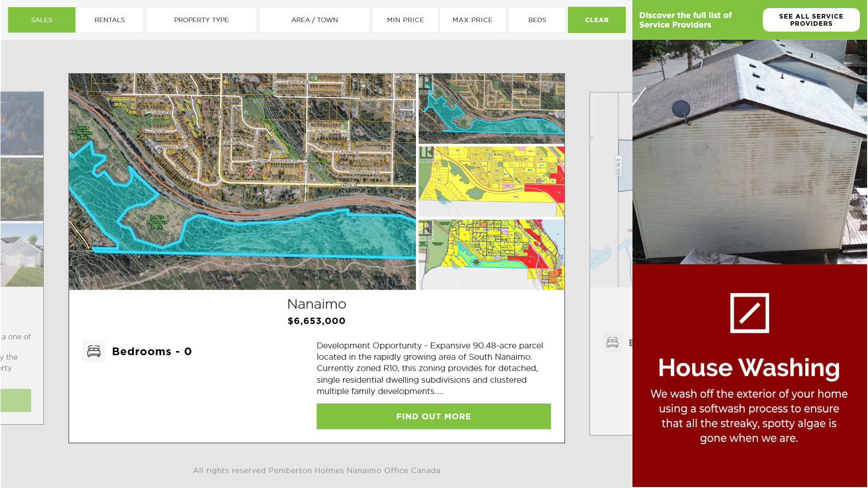
Task: Click the realtor logo on zoning map
Action: (x=426, y=154)
